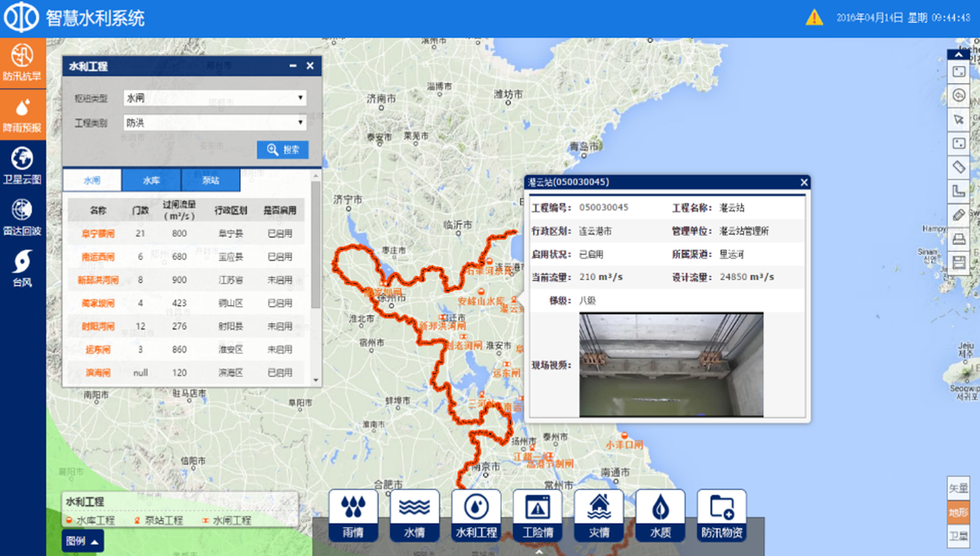Open the 枢纽类型 dropdown
Image resolution: width=980 pixels, height=556 pixels.
[215, 98]
